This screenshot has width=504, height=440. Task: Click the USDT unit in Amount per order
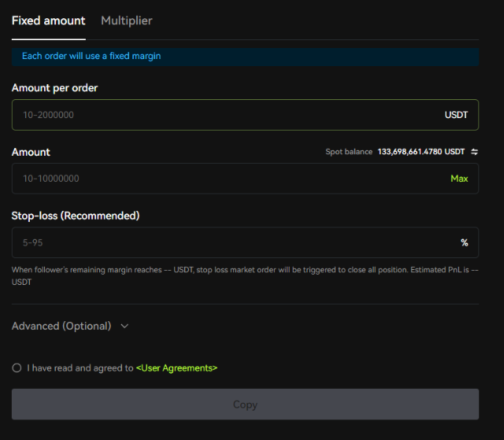point(456,115)
